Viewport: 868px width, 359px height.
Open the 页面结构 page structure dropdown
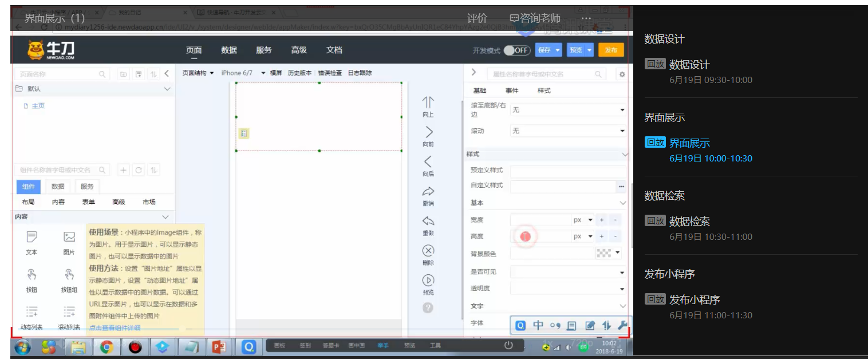[x=198, y=73]
